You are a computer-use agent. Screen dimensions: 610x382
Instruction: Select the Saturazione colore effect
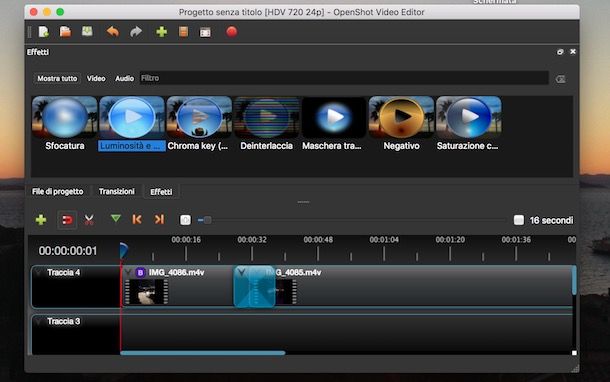(469, 124)
